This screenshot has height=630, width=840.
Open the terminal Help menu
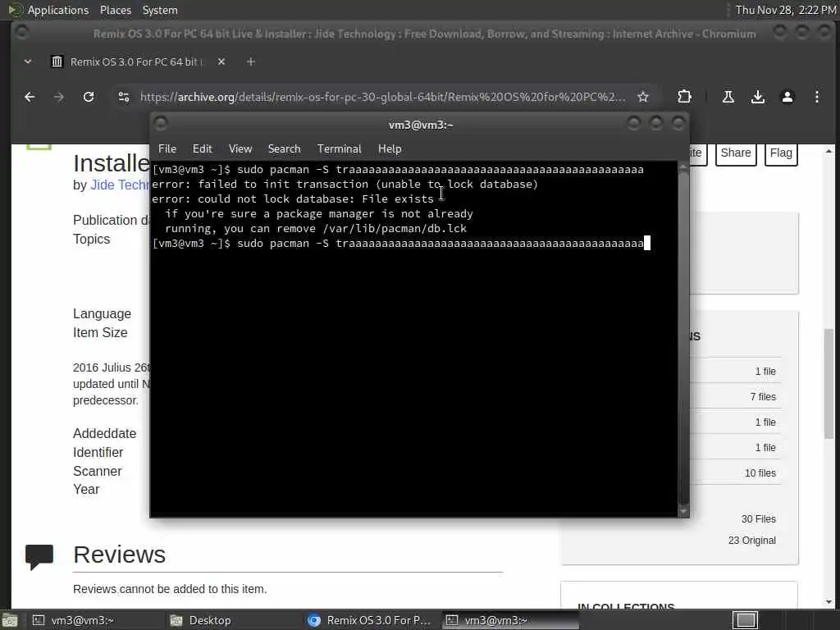390,149
